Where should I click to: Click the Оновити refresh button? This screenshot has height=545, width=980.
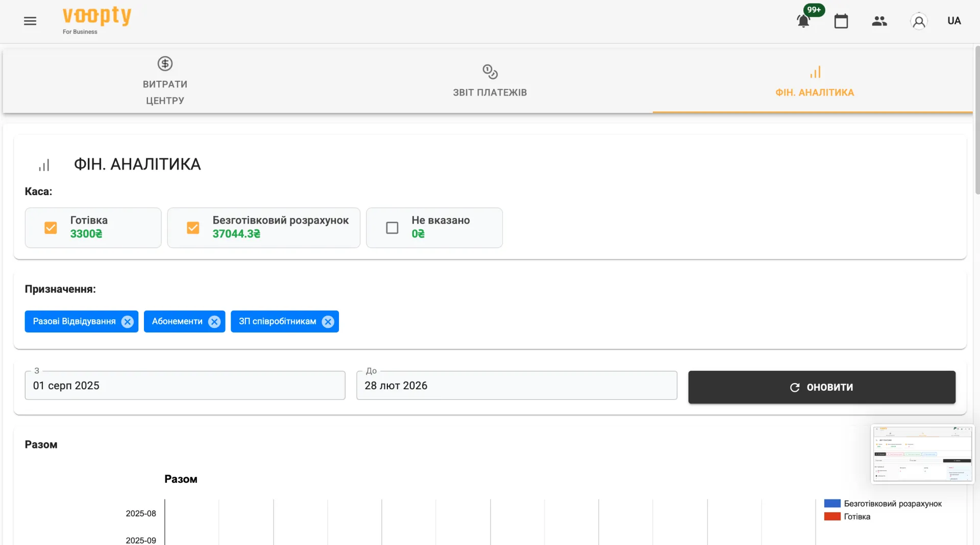tap(822, 387)
